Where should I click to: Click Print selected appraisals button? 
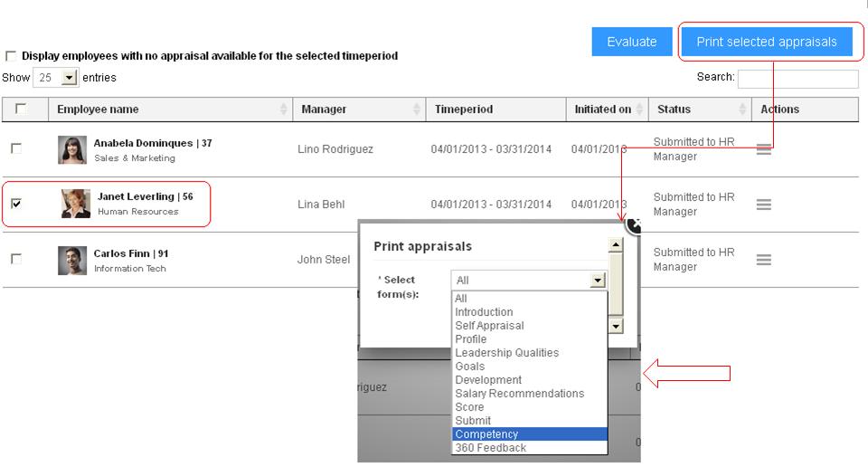(767, 42)
